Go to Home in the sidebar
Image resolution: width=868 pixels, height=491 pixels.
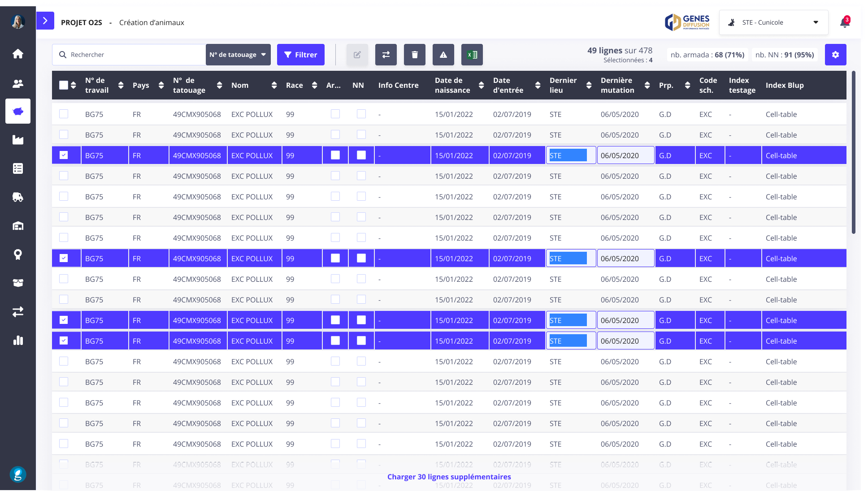point(18,54)
